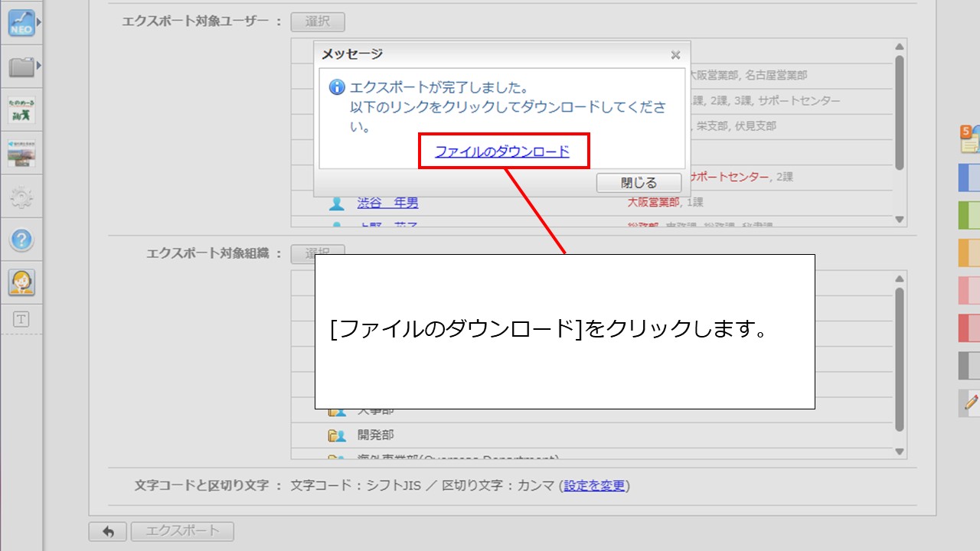Screen dimensions: 980x551
Task: Click the grayed-out settings gear icon
Action: (x=21, y=198)
